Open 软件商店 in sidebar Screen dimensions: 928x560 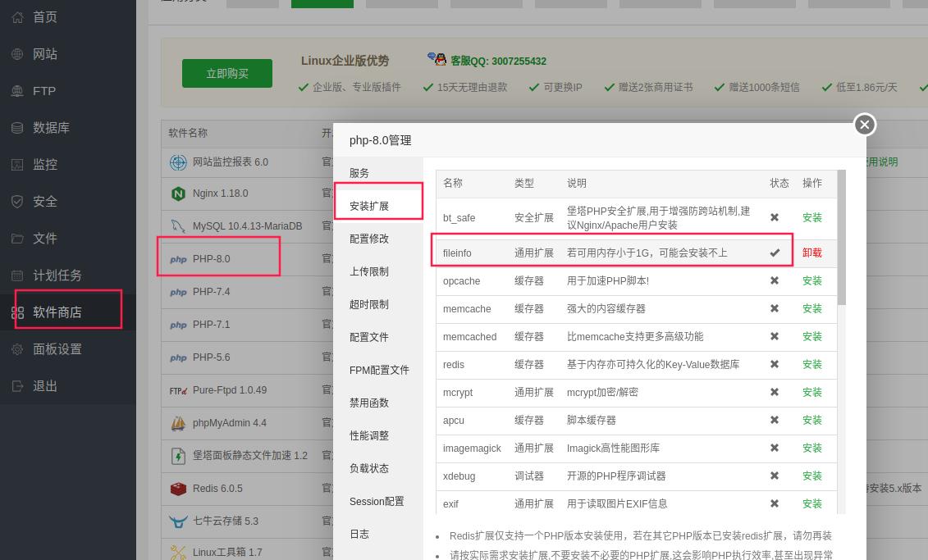57,312
